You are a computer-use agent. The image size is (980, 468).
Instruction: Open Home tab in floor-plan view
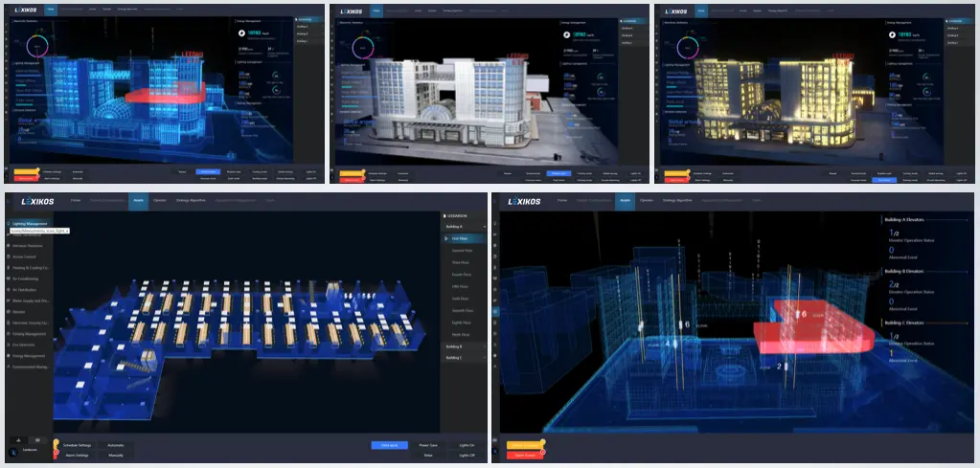click(x=76, y=201)
